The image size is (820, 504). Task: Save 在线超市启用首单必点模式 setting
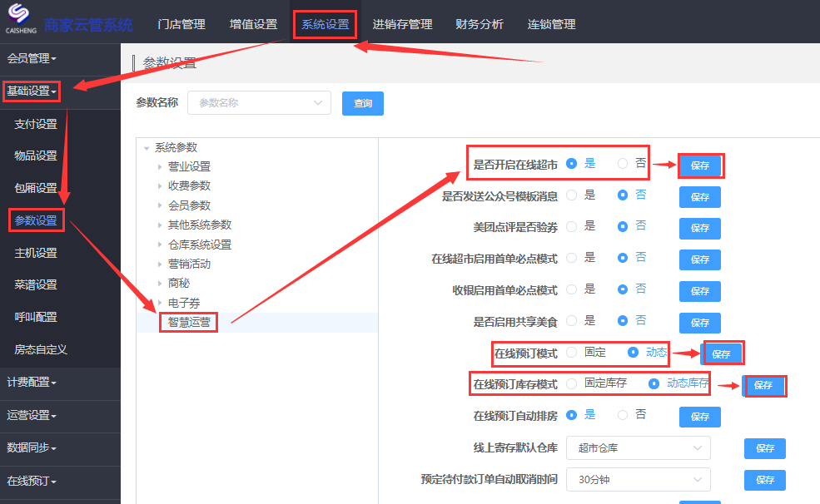[700, 260]
